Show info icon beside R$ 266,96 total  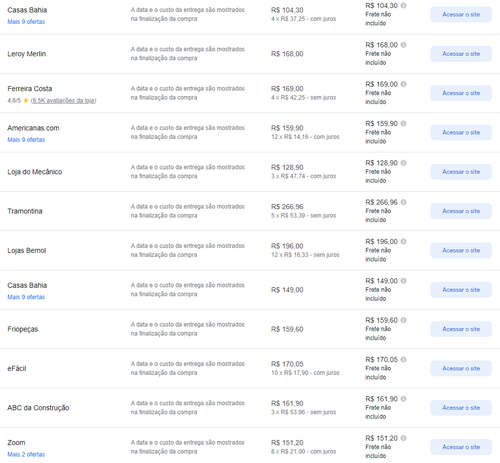tap(403, 202)
